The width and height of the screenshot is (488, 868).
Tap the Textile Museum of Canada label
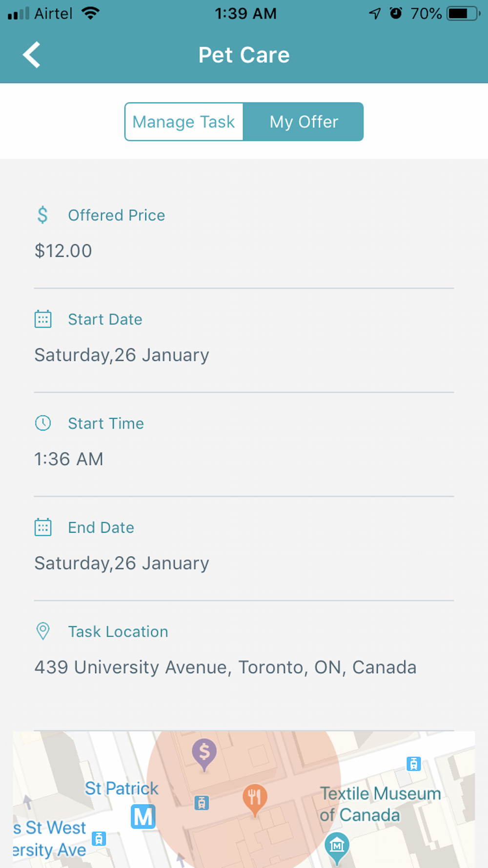(380, 804)
